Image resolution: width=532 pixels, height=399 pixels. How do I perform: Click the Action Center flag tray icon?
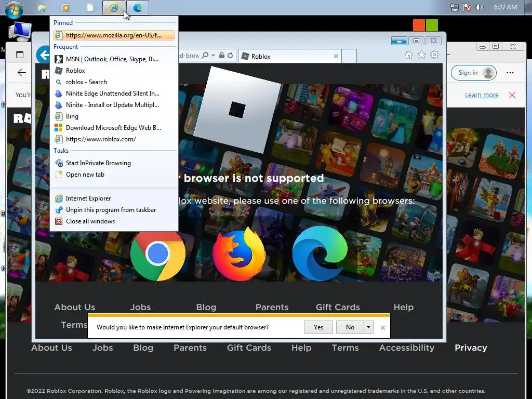click(467, 7)
